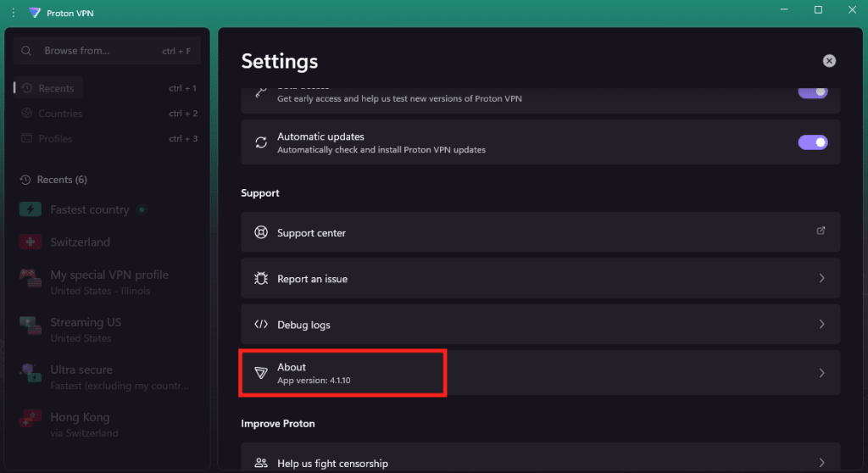
Task: Open Help us fight censorship
Action: coord(540,458)
